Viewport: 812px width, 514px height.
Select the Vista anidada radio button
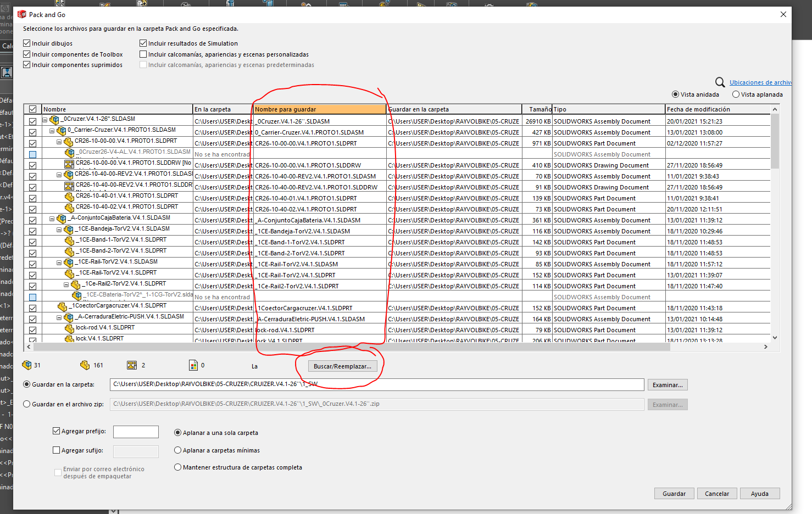[x=676, y=94]
